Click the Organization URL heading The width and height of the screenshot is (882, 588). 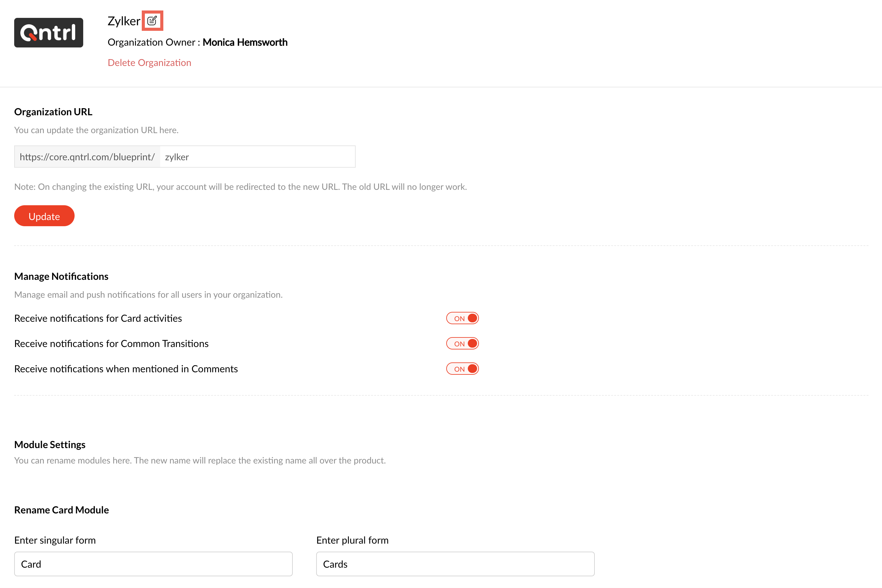coord(53,112)
